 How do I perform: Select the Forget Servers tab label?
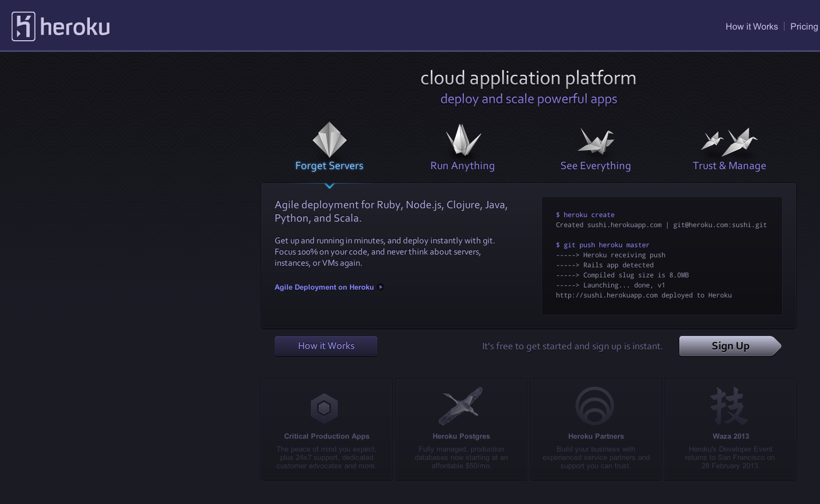[329, 166]
